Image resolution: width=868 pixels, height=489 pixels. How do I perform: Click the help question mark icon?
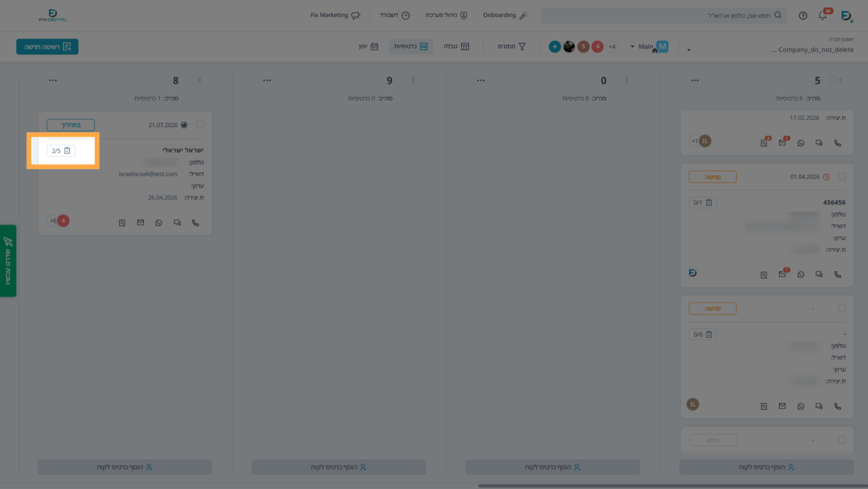pos(803,15)
